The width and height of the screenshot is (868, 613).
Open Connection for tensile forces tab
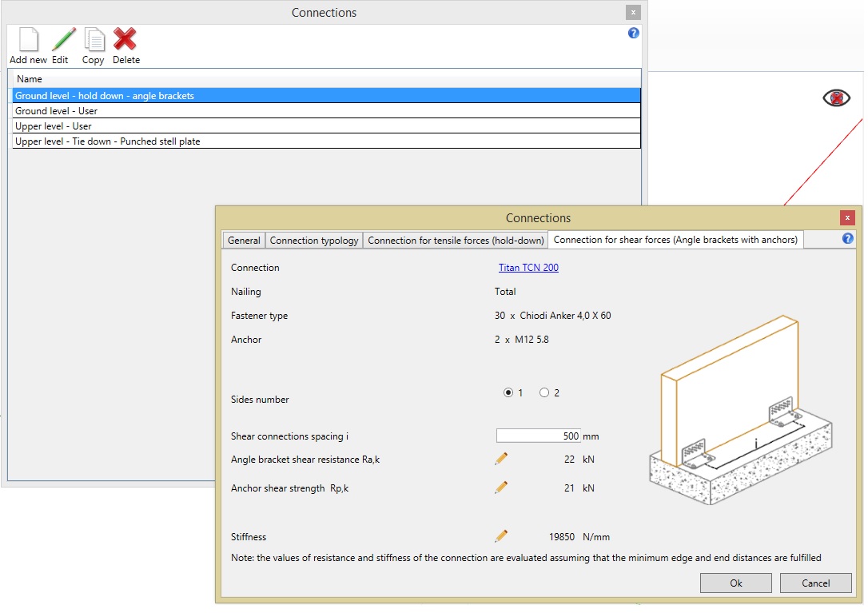[x=456, y=241]
